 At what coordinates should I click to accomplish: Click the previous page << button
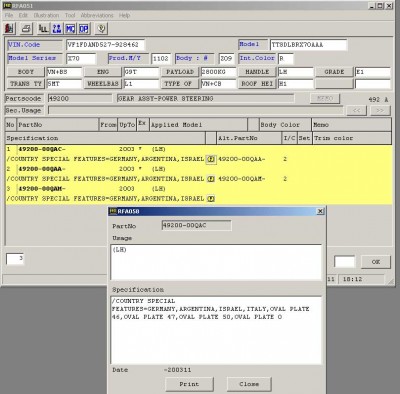pos(356,110)
